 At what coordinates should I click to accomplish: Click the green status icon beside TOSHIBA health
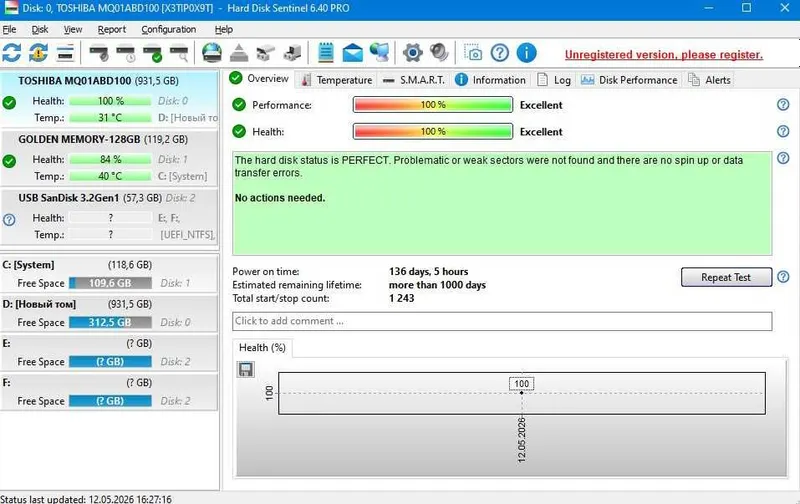(9, 103)
